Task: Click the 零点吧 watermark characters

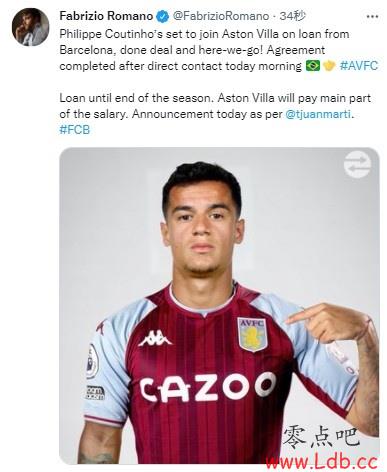Action: pos(321,437)
